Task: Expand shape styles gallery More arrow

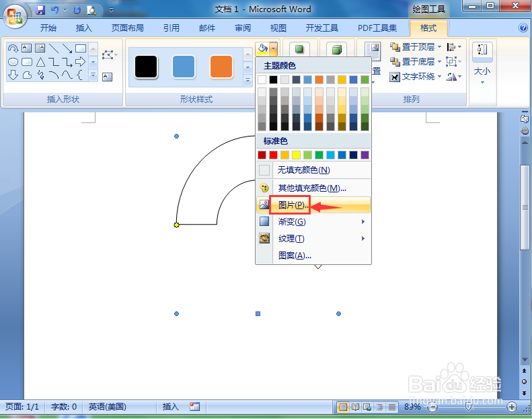Action: [x=248, y=81]
